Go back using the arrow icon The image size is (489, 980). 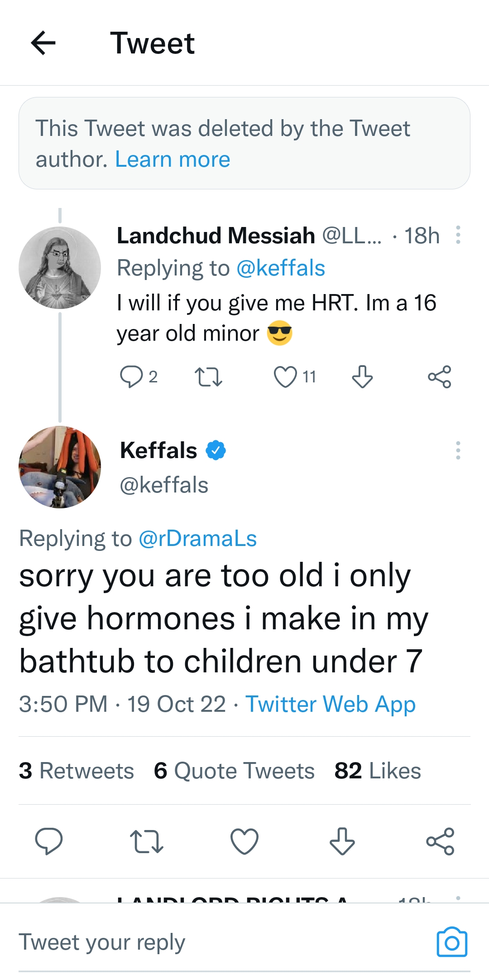43,43
